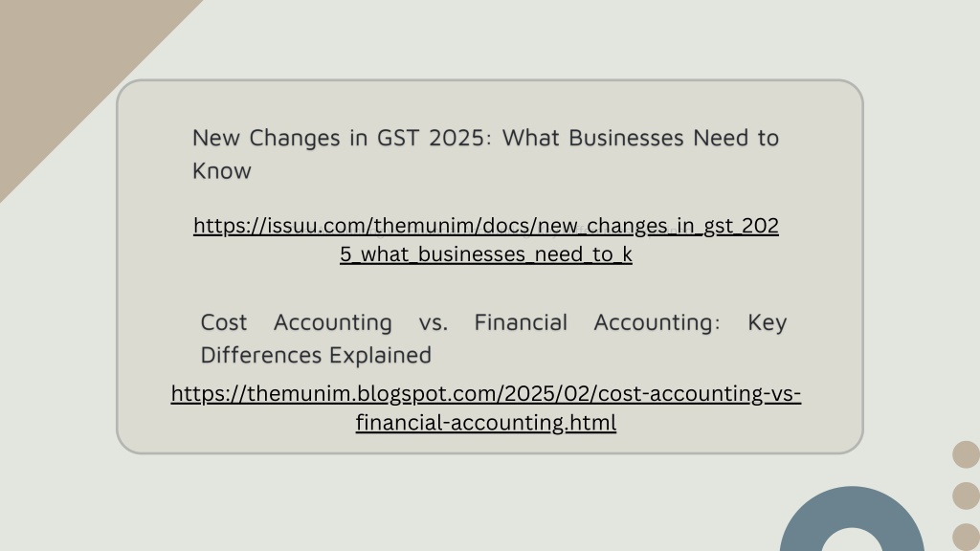
Task: Click the word "GST" in first heading
Action: [398, 138]
